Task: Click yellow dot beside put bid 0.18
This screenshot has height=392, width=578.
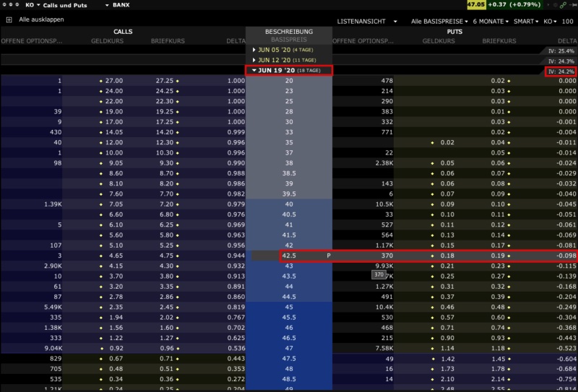Action: click(x=433, y=256)
